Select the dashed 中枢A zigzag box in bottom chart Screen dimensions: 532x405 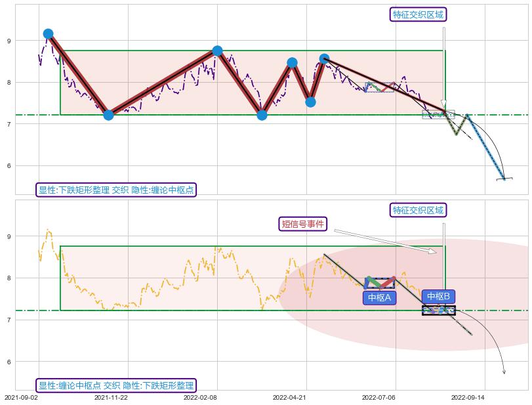coord(380,282)
